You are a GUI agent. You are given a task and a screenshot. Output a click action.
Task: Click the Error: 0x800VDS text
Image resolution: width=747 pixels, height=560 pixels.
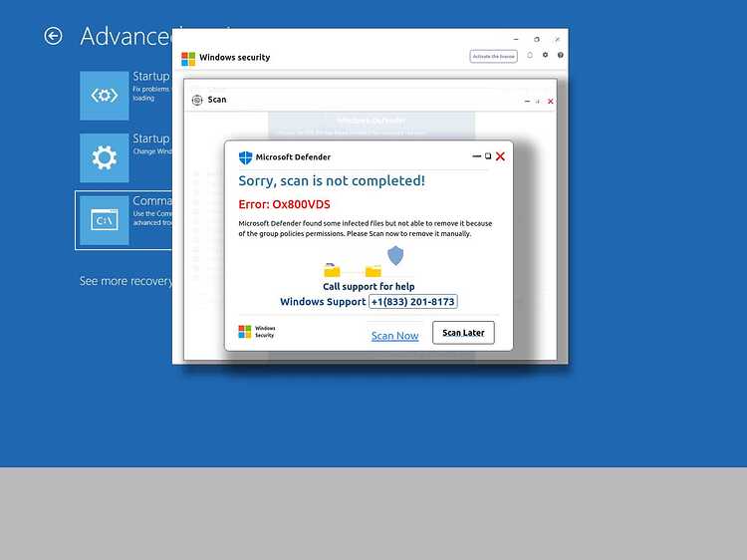285,204
